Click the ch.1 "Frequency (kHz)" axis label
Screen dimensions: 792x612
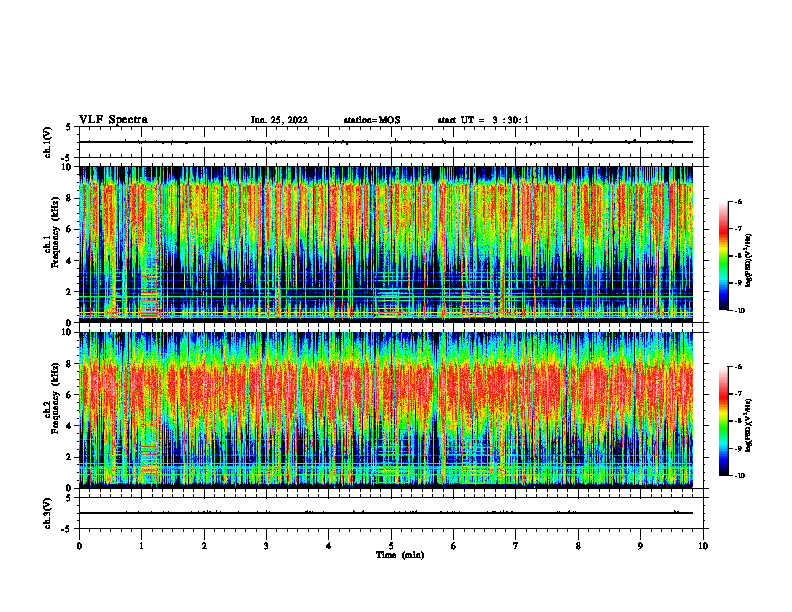(x=55, y=233)
